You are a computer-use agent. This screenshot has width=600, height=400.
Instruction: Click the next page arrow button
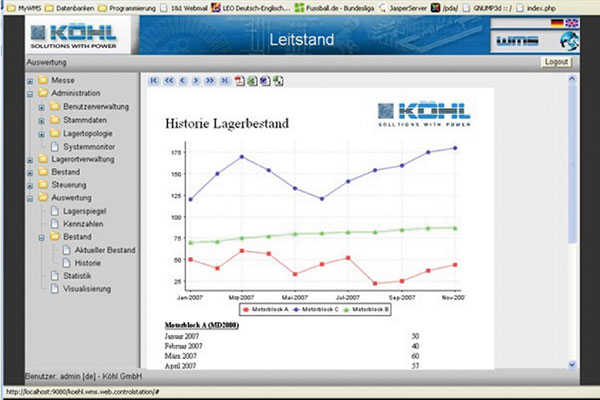(x=196, y=81)
